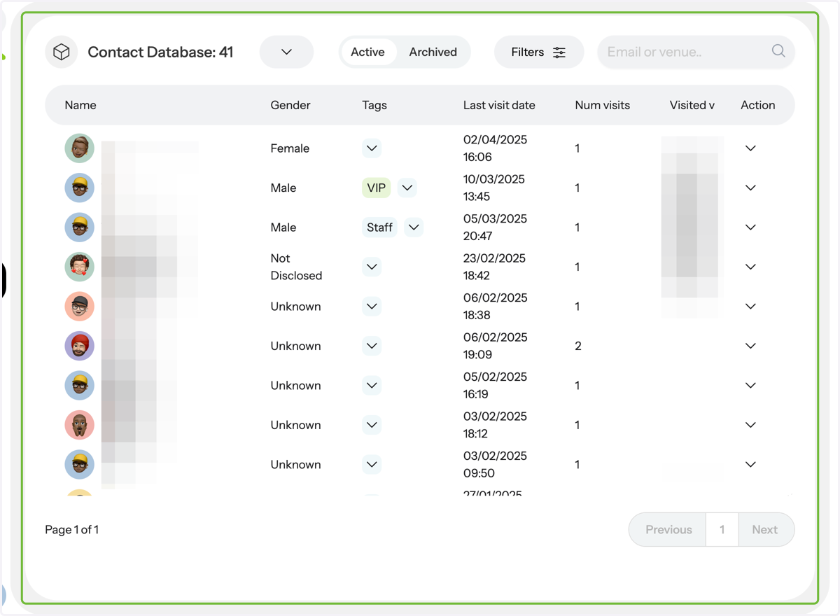
Task: Expand actions for the 10/03/2025 row
Action: coord(750,188)
